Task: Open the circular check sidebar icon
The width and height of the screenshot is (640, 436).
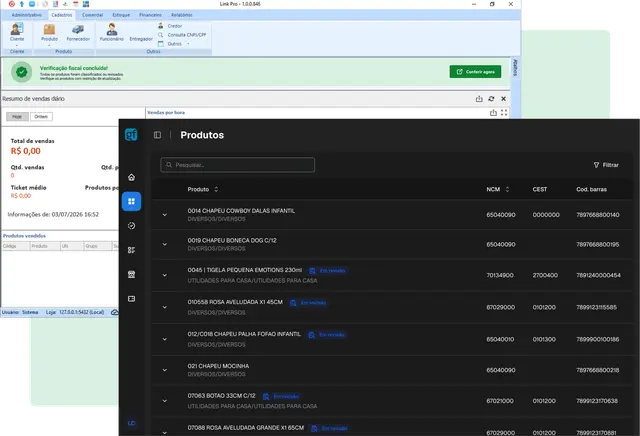Action: tap(131, 226)
